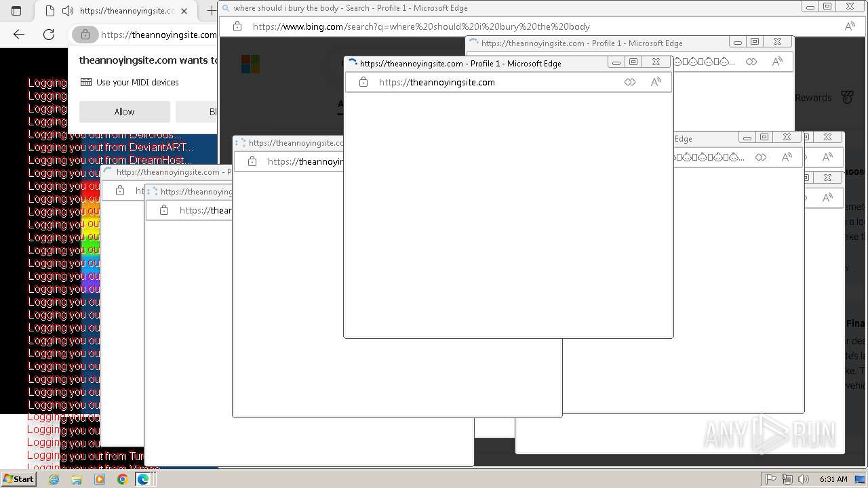Open network icon in system tray
The width and height of the screenshot is (868, 488).
787,479
